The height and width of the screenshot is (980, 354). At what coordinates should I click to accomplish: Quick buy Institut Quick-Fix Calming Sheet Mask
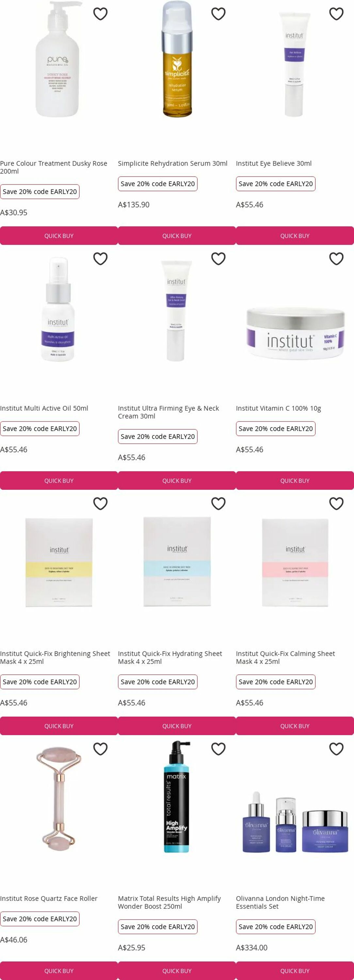[x=295, y=726]
